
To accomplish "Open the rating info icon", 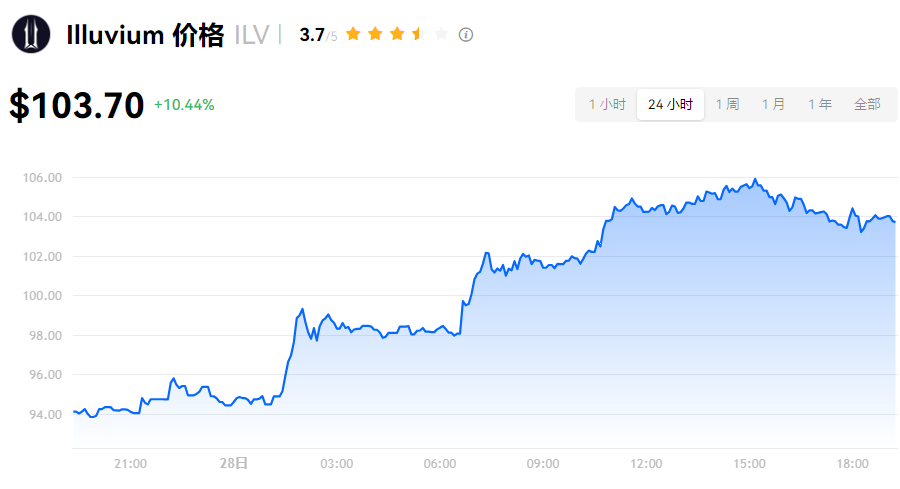I will pyautogui.click(x=465, y=35).
